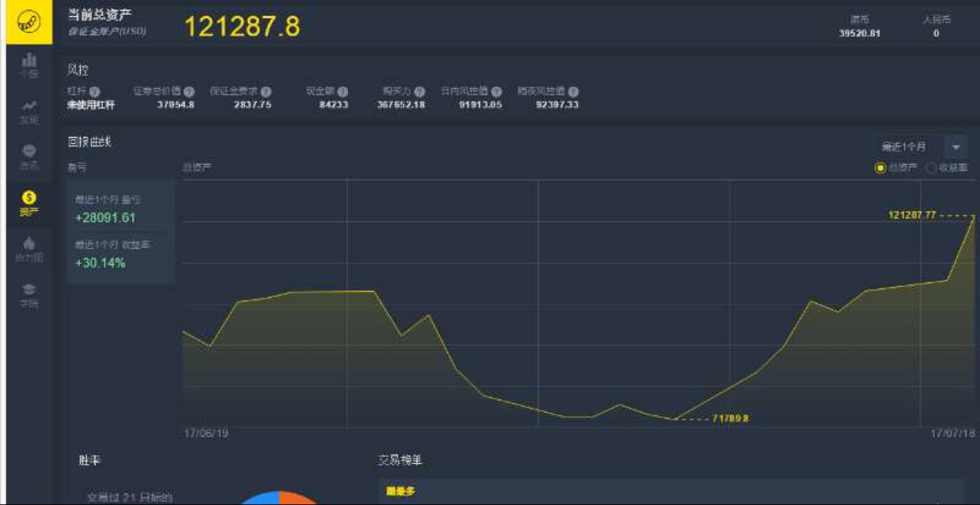Click the 风控 section heading
This screenshot has height=505, width=980.
point(78,70)
